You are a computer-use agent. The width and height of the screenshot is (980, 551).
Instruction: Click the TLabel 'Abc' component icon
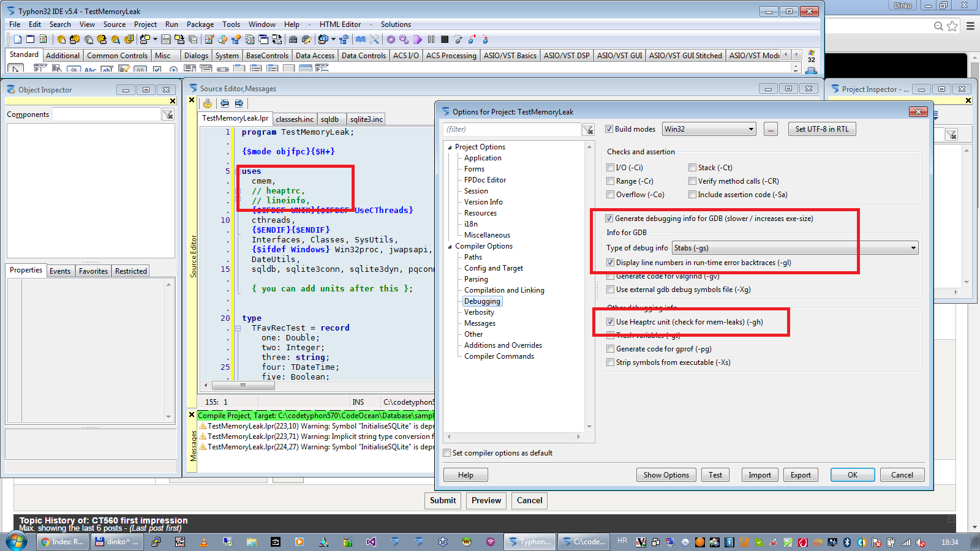click(x=90, y=69)
